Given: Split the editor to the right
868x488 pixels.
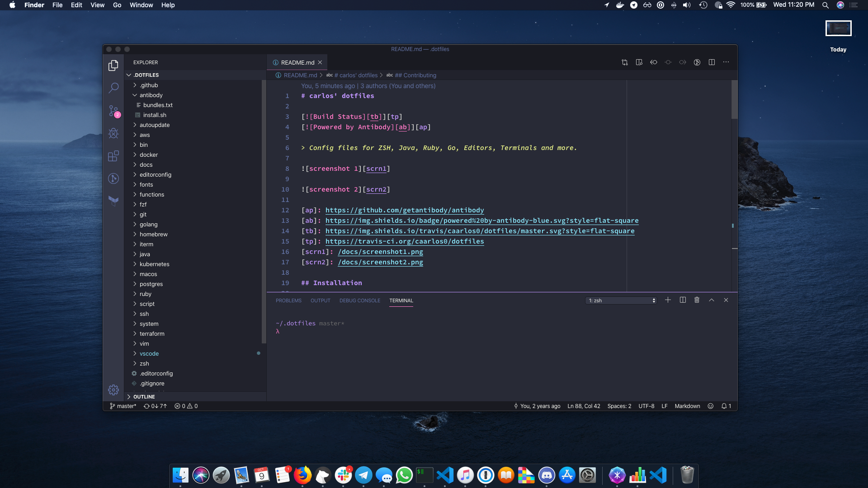Looking at the screenshot, I should [x=712, y=62].
